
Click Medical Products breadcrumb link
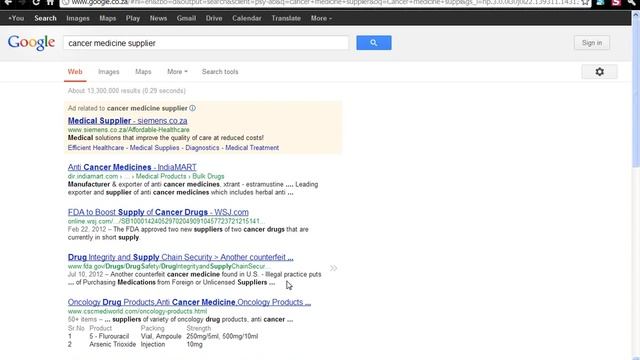coord(161,176)
